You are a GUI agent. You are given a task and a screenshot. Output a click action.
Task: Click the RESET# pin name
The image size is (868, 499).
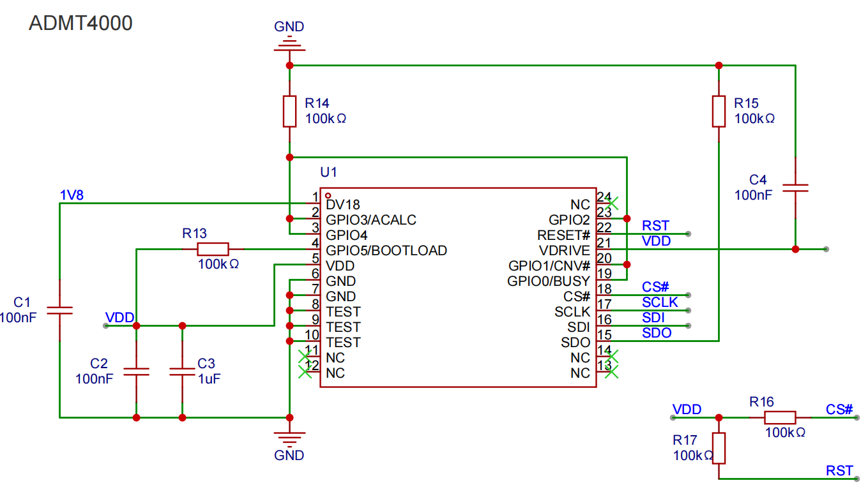(x=564, y=235)
